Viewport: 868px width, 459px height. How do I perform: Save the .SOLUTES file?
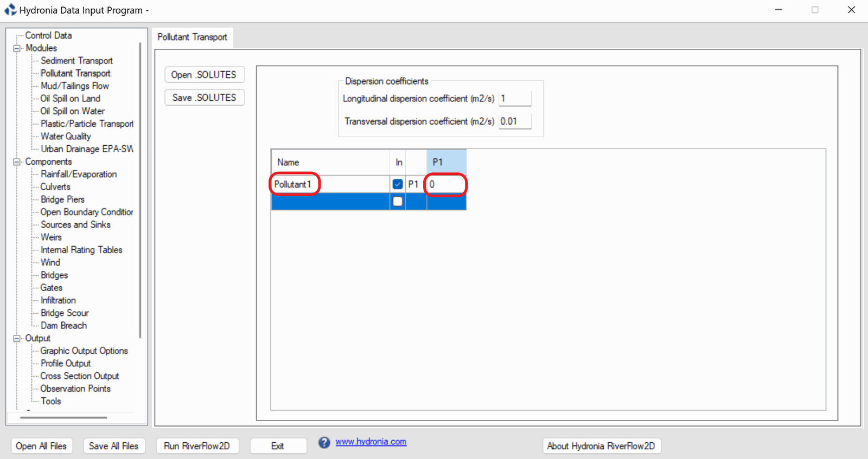tap(204, 98)
